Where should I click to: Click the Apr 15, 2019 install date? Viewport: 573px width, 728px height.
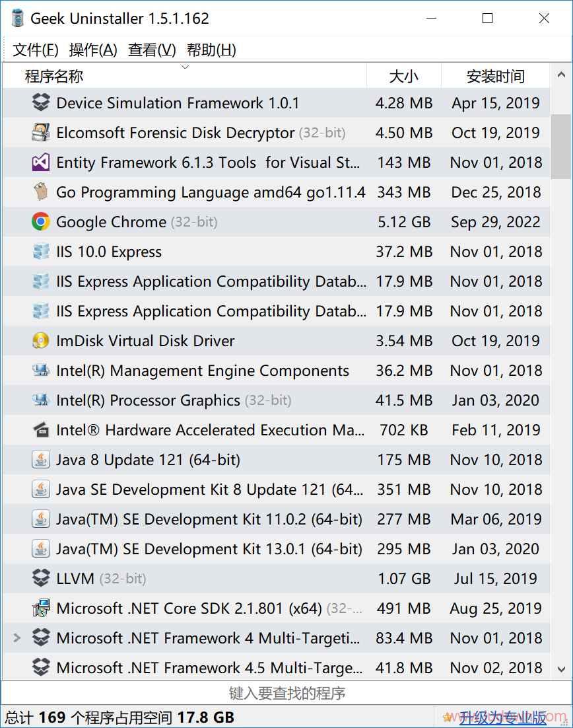point(496,102)
